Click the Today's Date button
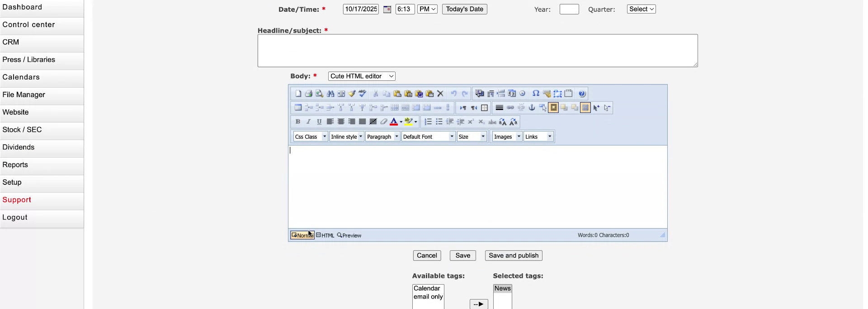This screenshot has width=868, height=309. click(465, 9)
